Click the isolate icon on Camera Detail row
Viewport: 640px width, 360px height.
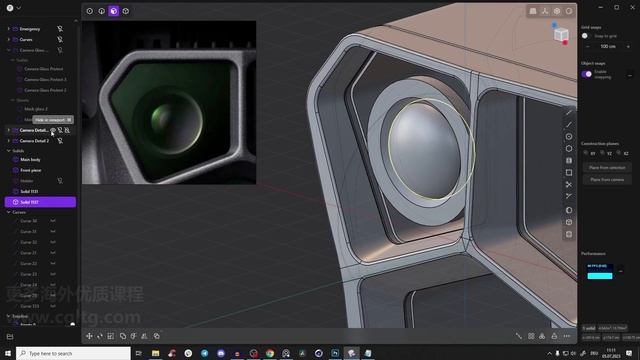click(67, 130)
